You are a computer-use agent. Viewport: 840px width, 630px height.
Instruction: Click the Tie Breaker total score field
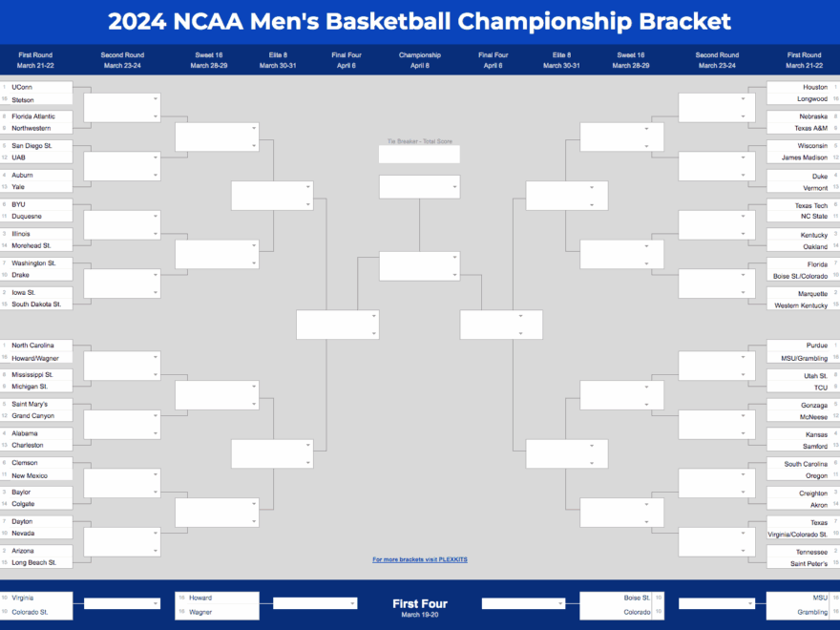coord(419,155)
